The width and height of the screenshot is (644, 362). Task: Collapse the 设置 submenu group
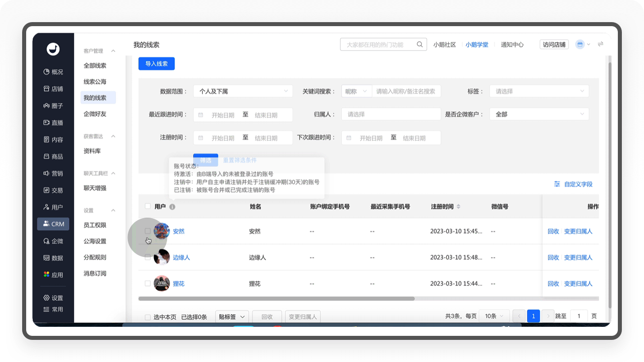click(113, 211)
